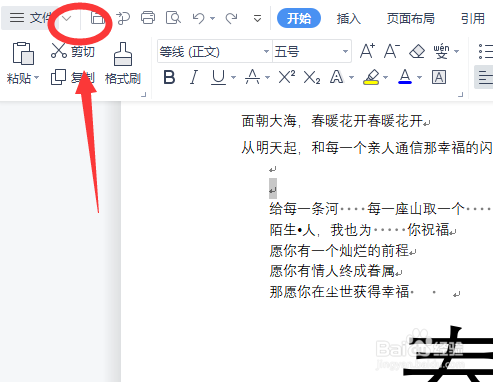
Task: Open clipboard group dialog launcher
Action: [x=144, y=95]
